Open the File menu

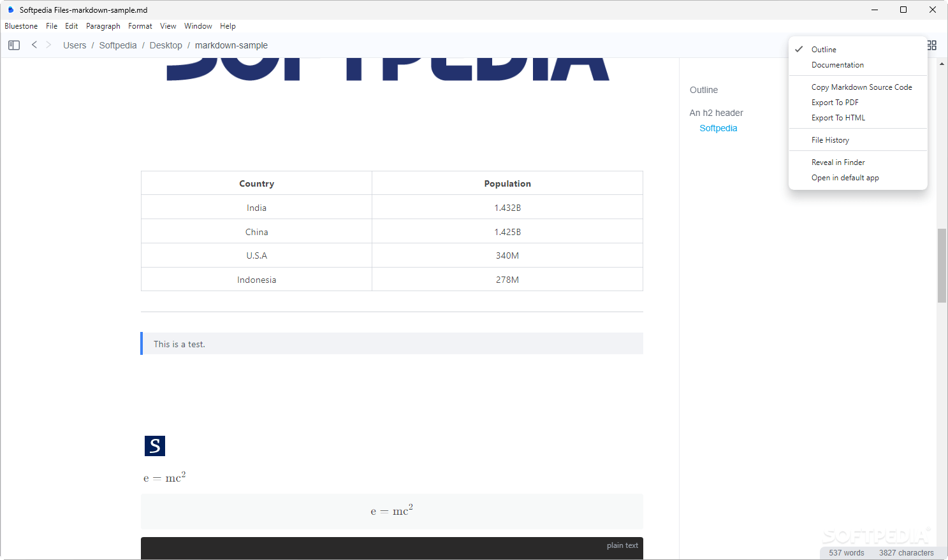(x=52, y=26)
